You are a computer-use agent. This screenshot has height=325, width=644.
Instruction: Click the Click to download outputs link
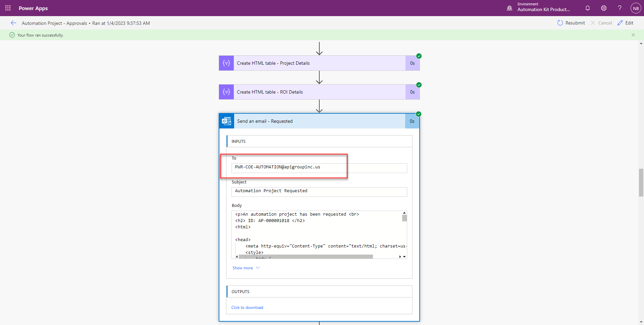click(247, 307)
